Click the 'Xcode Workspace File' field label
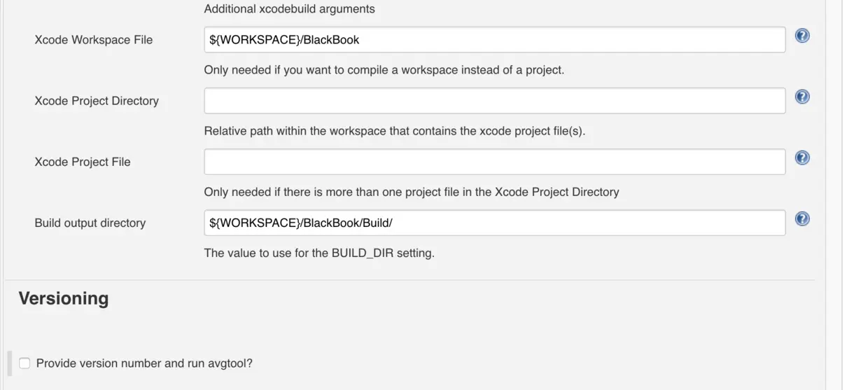The width and height of the screenshot is (868, 390). [93, 40]
